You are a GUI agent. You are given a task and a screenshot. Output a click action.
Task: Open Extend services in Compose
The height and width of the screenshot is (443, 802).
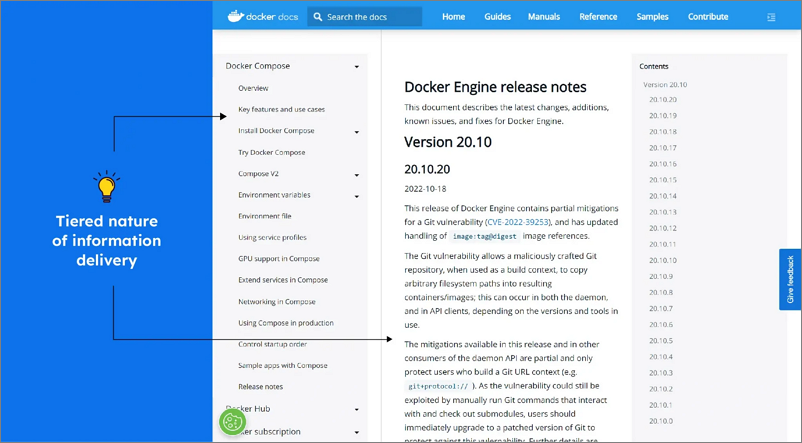coord(283,280)
